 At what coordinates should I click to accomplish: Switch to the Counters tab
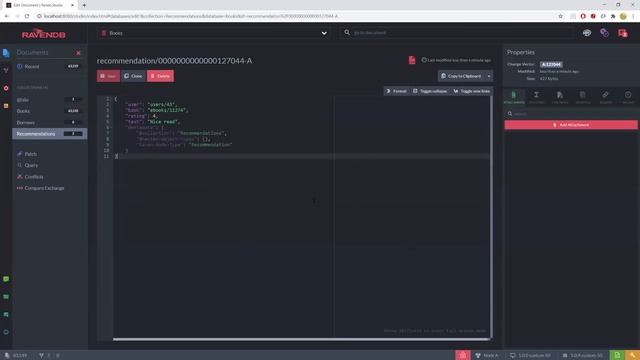pos(537,97)
